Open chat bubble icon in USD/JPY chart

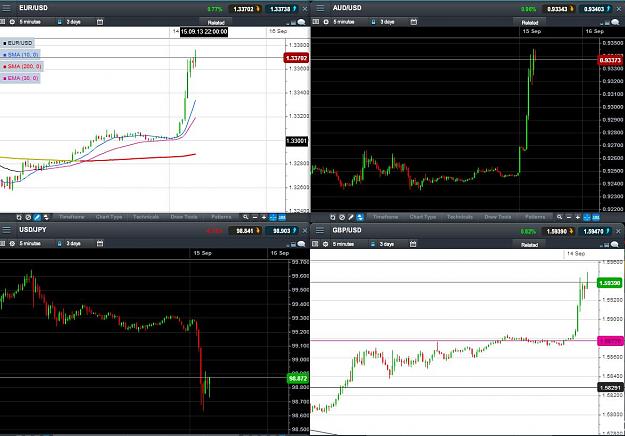pyautogui.click(x=302, y=244)
